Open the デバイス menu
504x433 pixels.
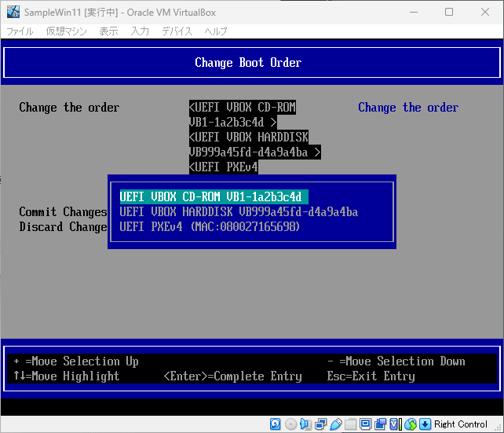[x=177, y=31]
